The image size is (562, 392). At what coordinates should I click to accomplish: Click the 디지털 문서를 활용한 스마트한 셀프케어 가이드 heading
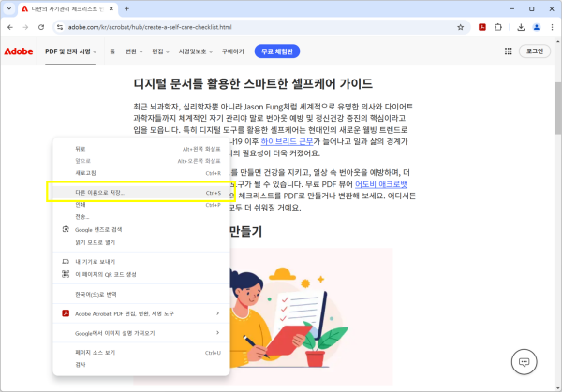point(253,83)
